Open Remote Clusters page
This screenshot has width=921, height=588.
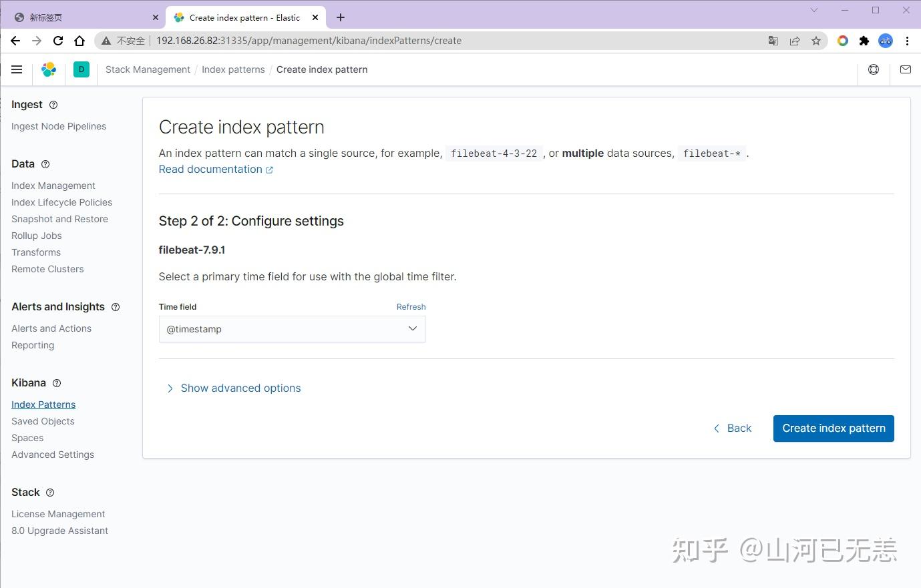(47, 269)
